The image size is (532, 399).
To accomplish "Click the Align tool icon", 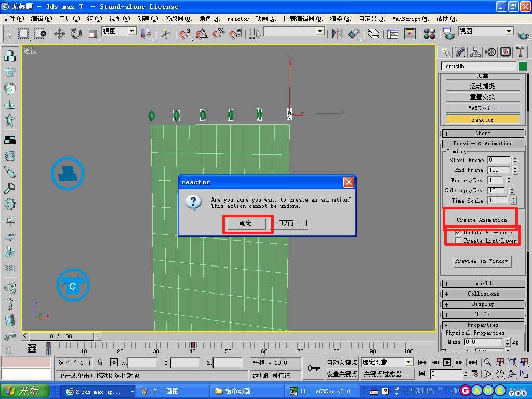I will [353, 34].
